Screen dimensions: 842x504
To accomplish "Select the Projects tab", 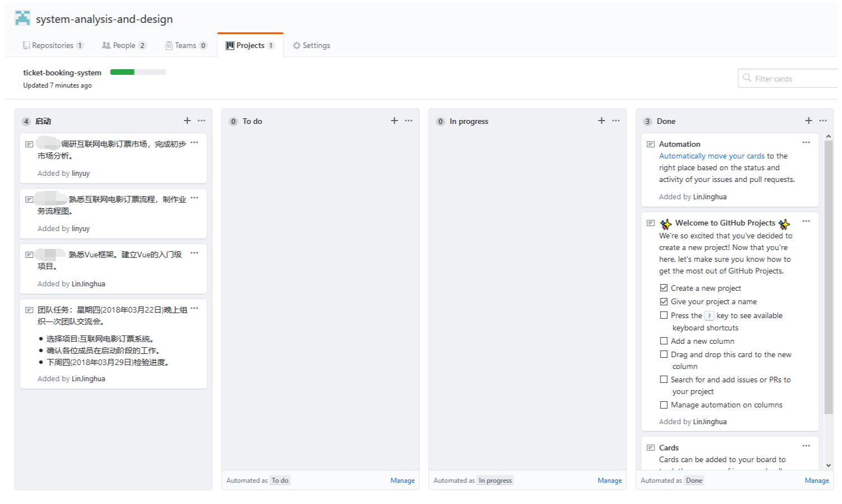I will 250,45.
